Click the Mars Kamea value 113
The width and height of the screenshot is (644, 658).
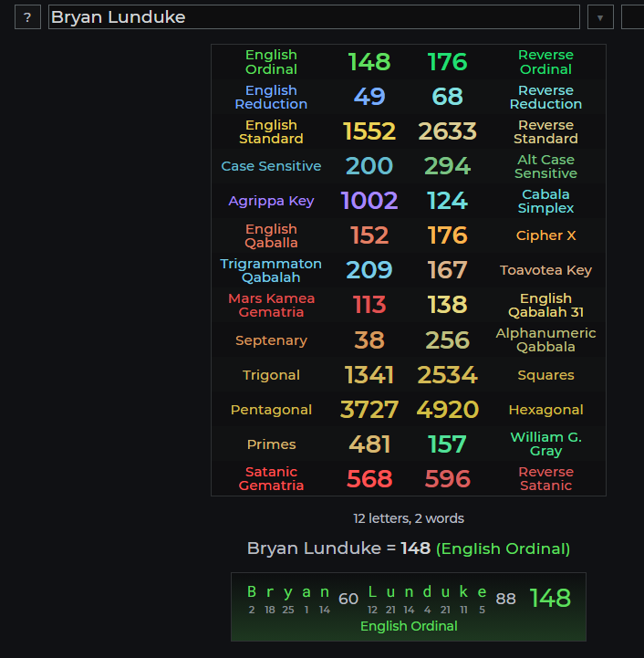pyautogui.click(x=369, y=305)
